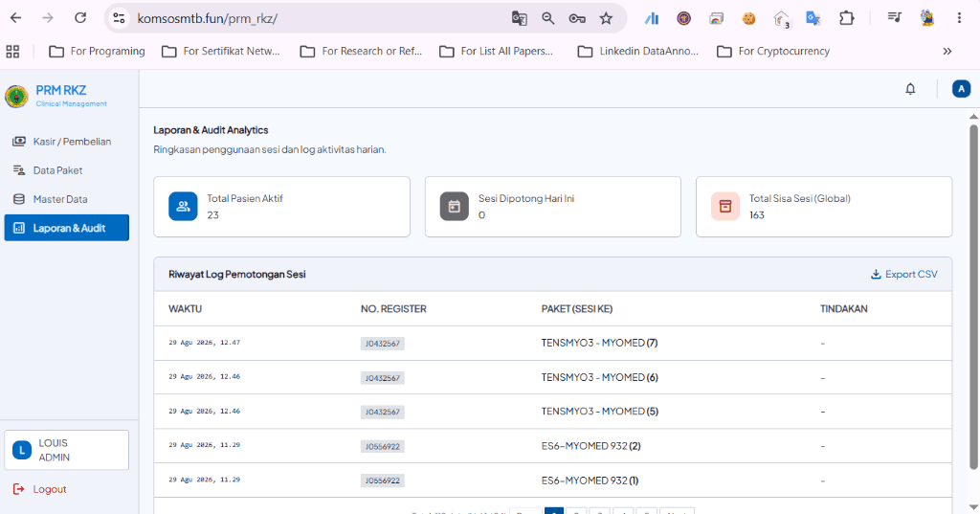Click the WAKTU column header
The height and width of the screenshot is (514, 980).
coord(185,309)
